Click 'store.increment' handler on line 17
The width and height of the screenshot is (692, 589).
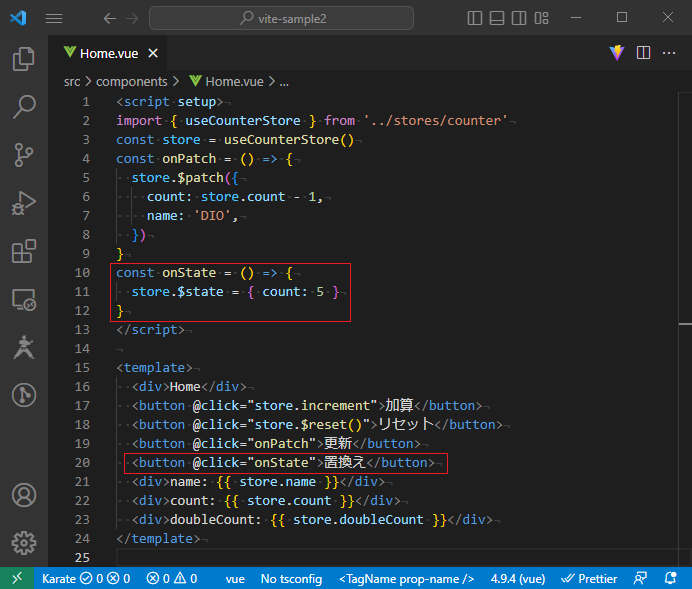point(312,405)
